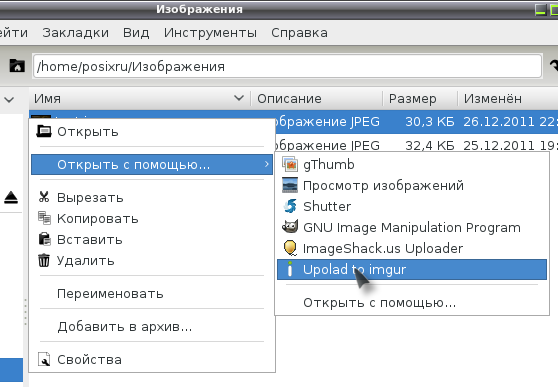Click the ImageShack.us Uploader icon
Viewport: 558px width, 387px height.
tap(290, 248)
